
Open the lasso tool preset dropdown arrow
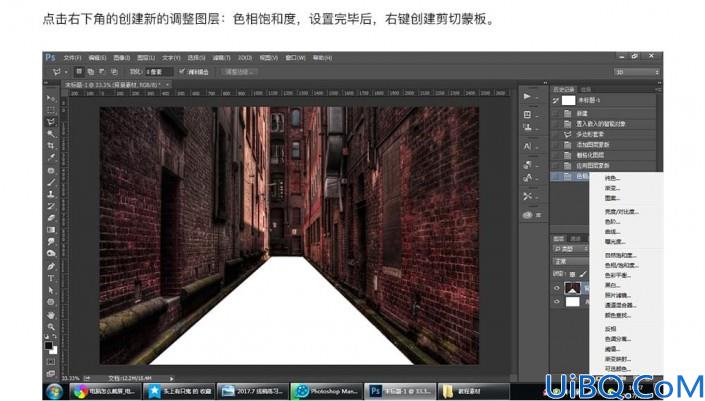tap(66, 72)
